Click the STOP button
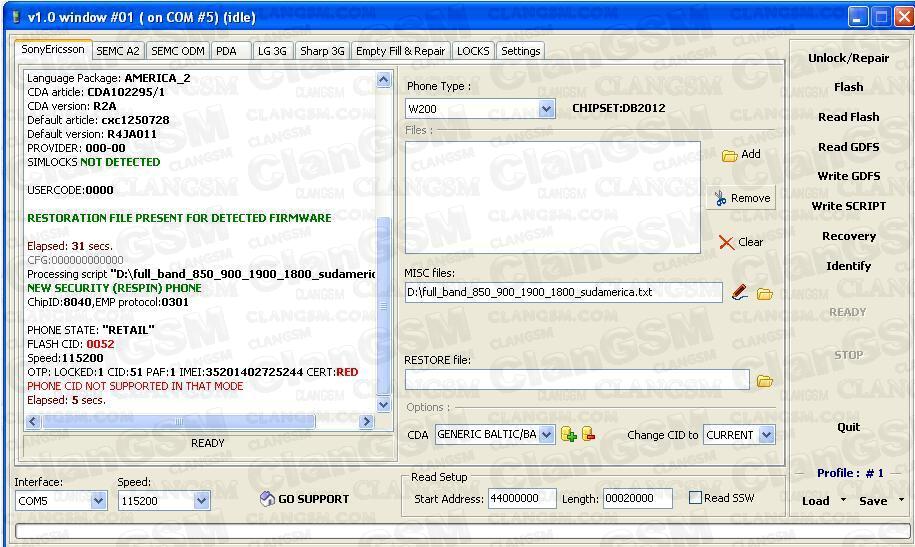The width and height of the screenshot is (915, 547). point(848,355)
